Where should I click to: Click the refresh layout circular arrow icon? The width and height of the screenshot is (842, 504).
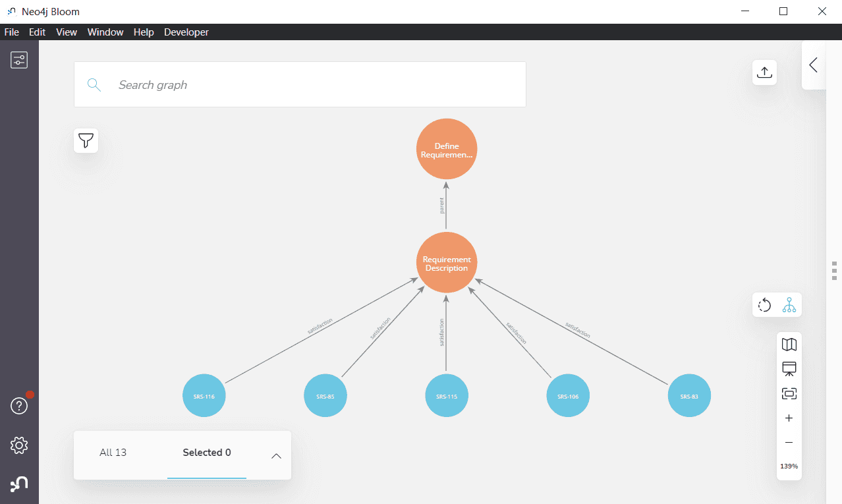[764, 305]
